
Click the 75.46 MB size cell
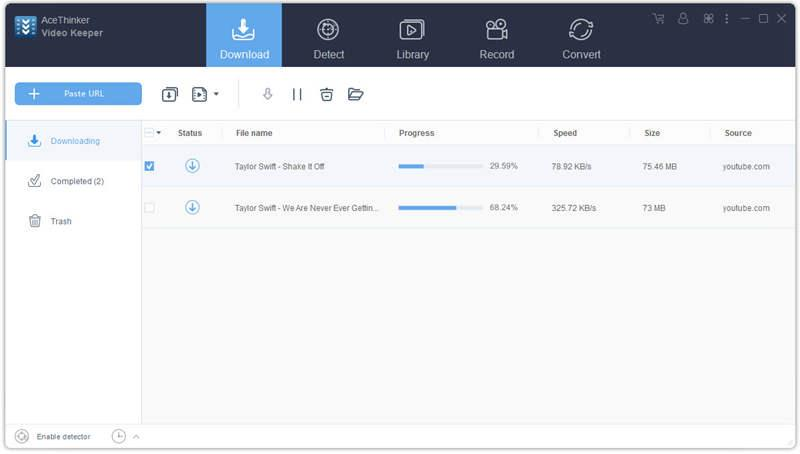coord(659,166)
